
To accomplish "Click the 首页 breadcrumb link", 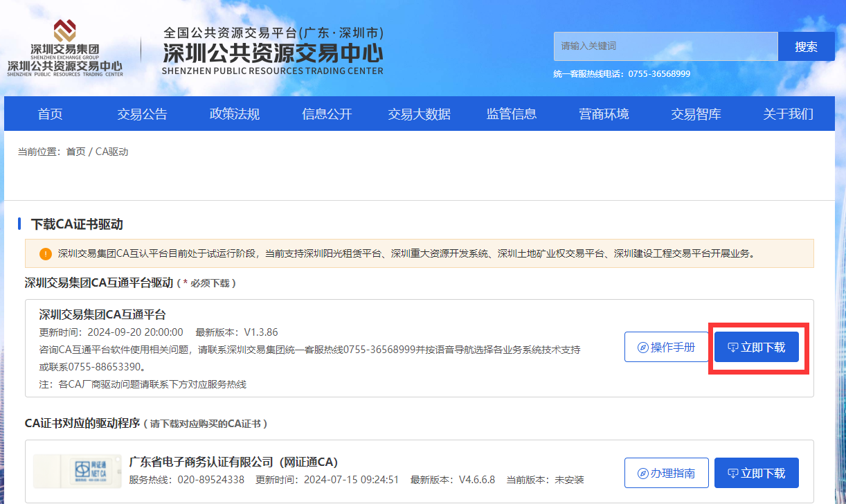I will (76, 152).
